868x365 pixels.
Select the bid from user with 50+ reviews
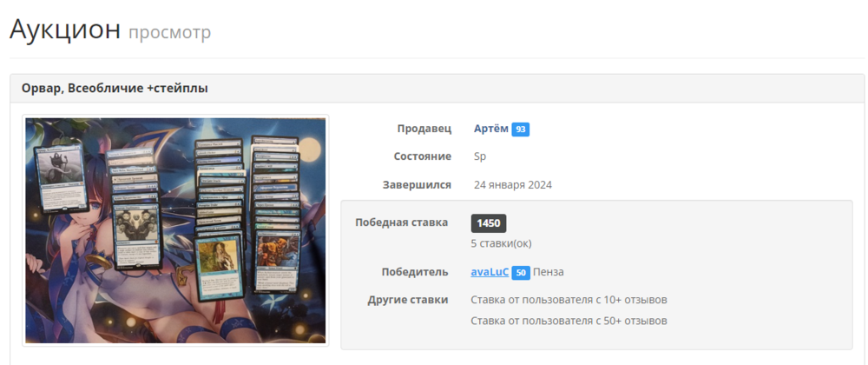click(x=569, y=321)
